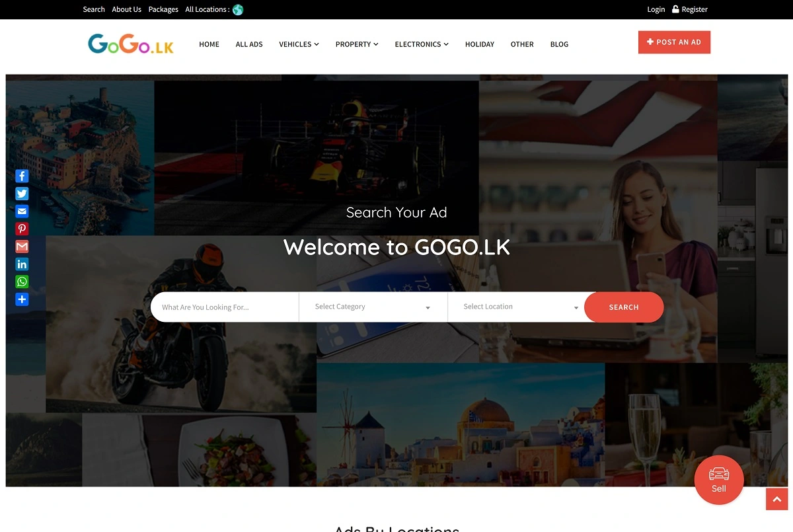The image size is (793, 532).
Task: Click the globe icon beside All Locations
Action: coord(238,9)
